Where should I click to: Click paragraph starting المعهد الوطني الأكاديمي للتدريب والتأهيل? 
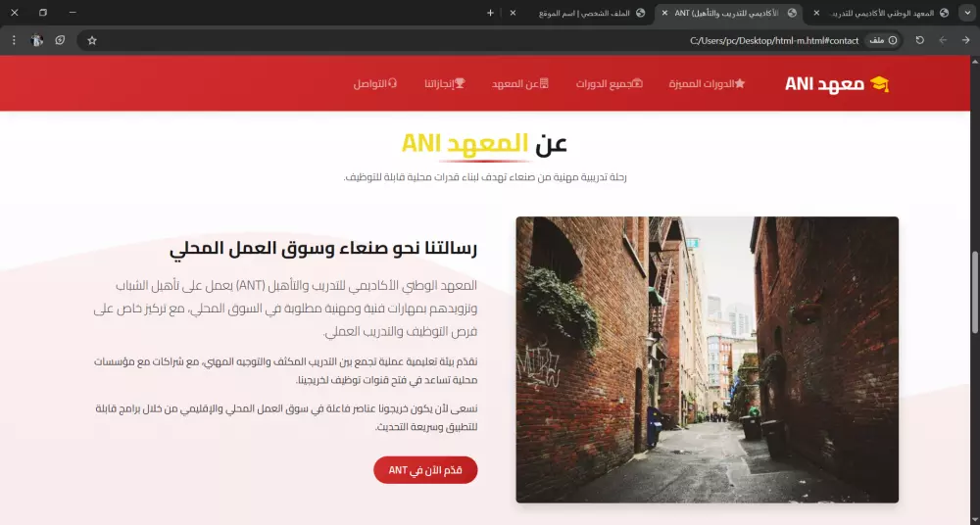tap(285, 309)
